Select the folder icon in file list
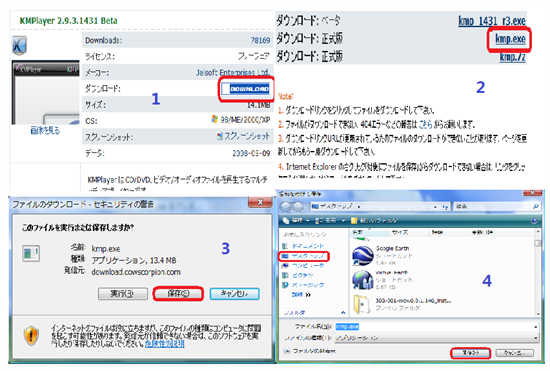This screenshot has height=371, width=550. tap(363, 304)
